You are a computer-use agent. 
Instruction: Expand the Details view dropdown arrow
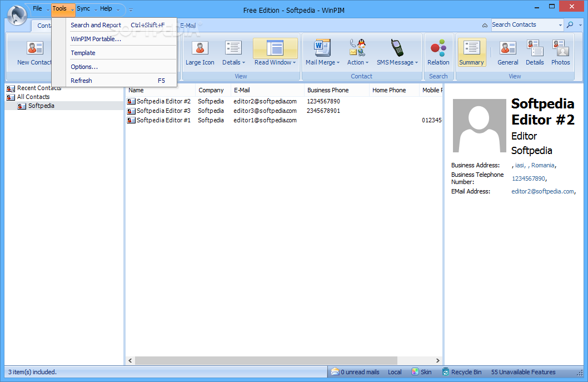coord(244,63)
